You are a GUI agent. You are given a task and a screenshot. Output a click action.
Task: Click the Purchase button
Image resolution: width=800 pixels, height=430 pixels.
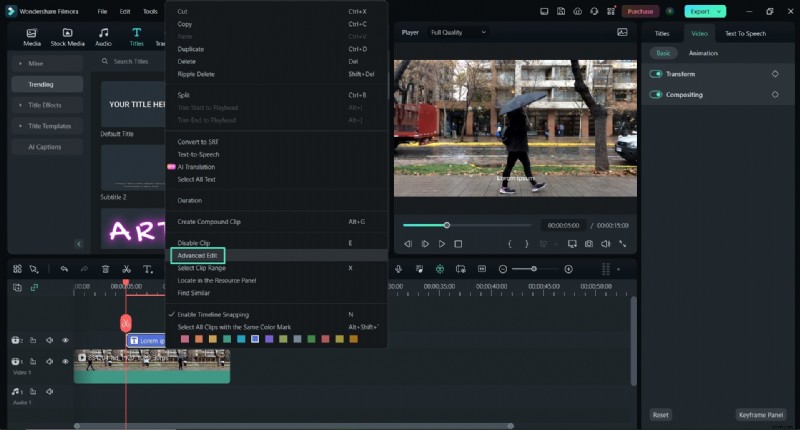click(640, 11)
